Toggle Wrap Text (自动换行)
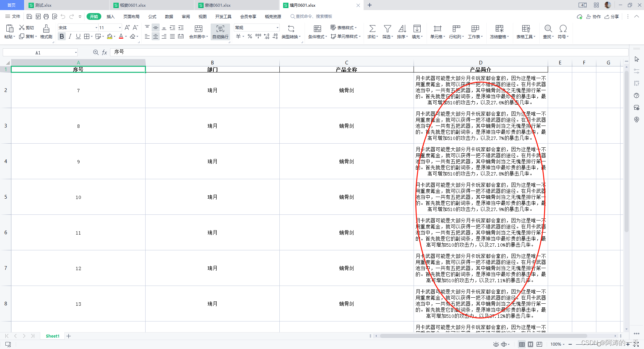The height and width of the screenshot is (349, 644). click(x=220, y=32)
